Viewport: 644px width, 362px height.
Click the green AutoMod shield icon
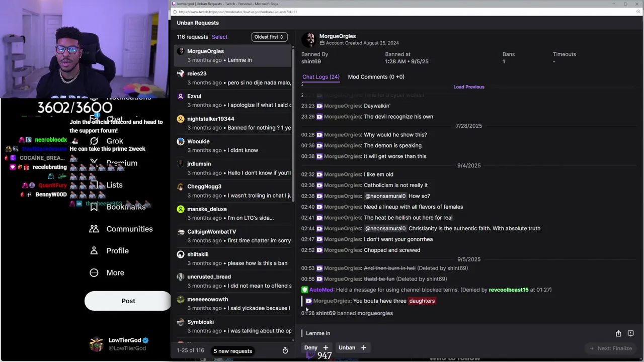[304, 290]
